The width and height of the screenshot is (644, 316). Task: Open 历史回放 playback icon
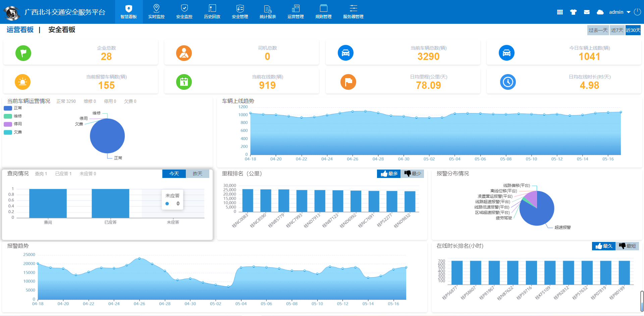212,8
